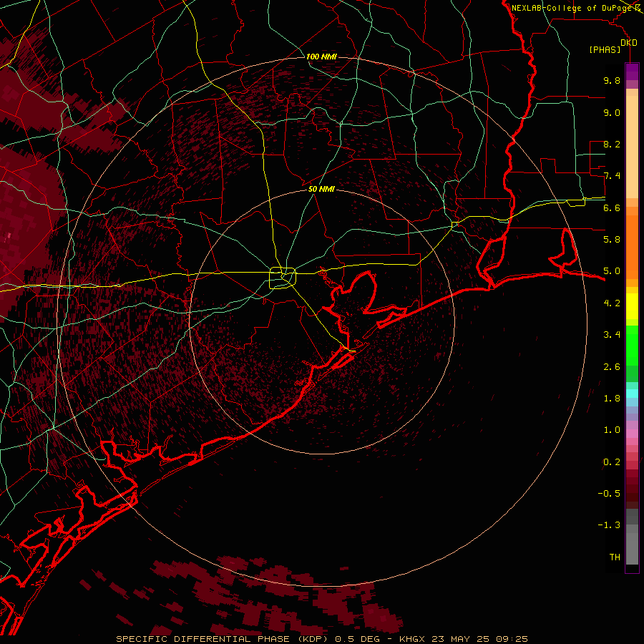Image resolution: width=644 pixels, height=644 pixels.
Task: Click the KHGX station identifier in the caption
Action: [412, 639]
